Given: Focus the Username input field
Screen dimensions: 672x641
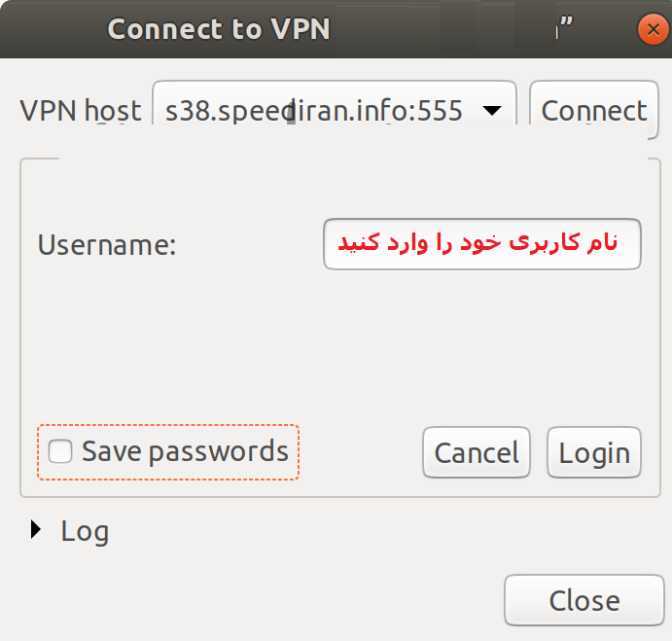Looking at the screenshot, I should click(x=481, y=244).
